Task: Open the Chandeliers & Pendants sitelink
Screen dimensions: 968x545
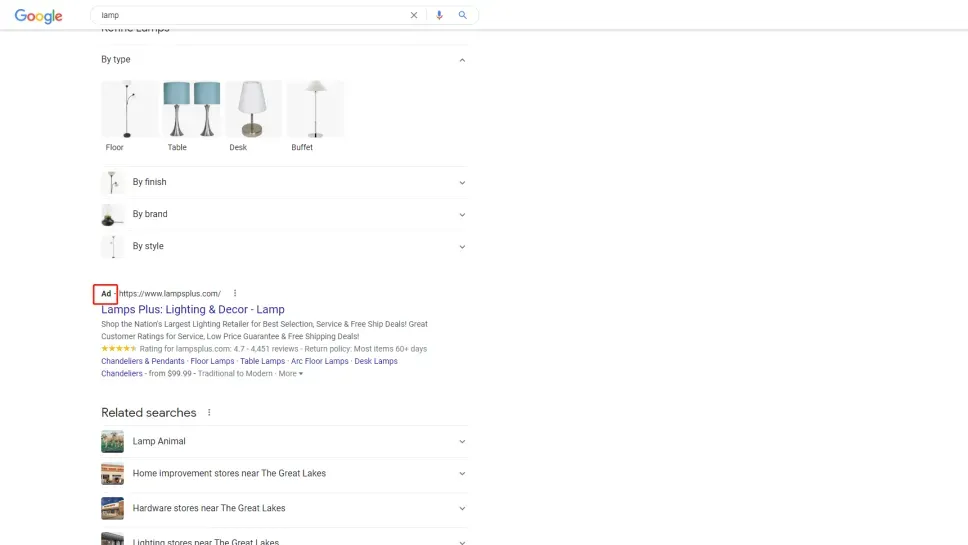Action: pos(143,361)
